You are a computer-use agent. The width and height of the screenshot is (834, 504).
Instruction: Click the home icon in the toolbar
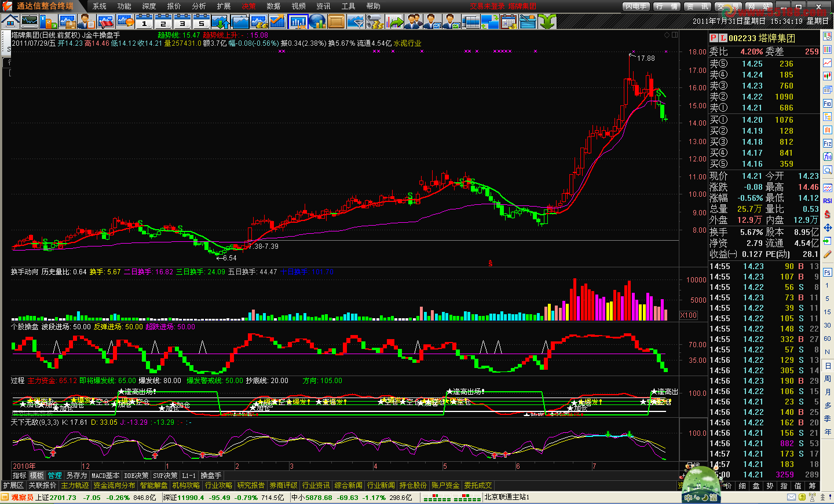pyautogui.click(x=10, y=22)
